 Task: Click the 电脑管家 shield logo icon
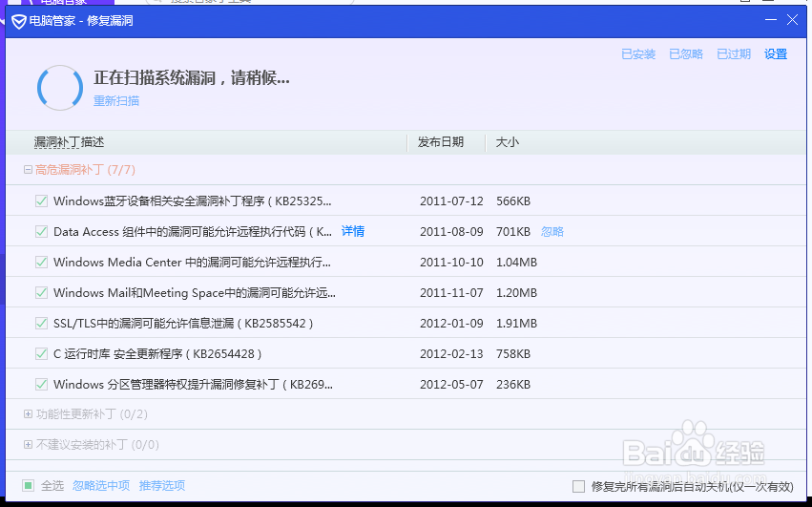pos(19,21)
